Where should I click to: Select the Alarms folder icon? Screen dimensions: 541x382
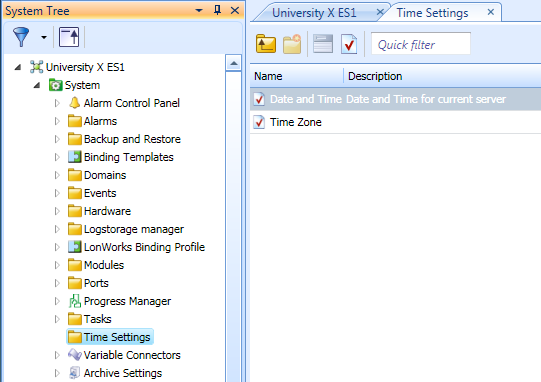coord(75,121)
